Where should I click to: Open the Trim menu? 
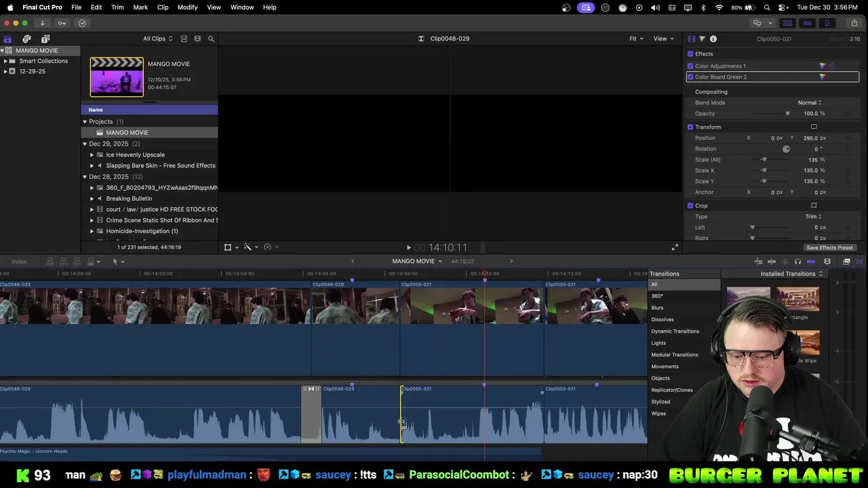pos(117,7)
